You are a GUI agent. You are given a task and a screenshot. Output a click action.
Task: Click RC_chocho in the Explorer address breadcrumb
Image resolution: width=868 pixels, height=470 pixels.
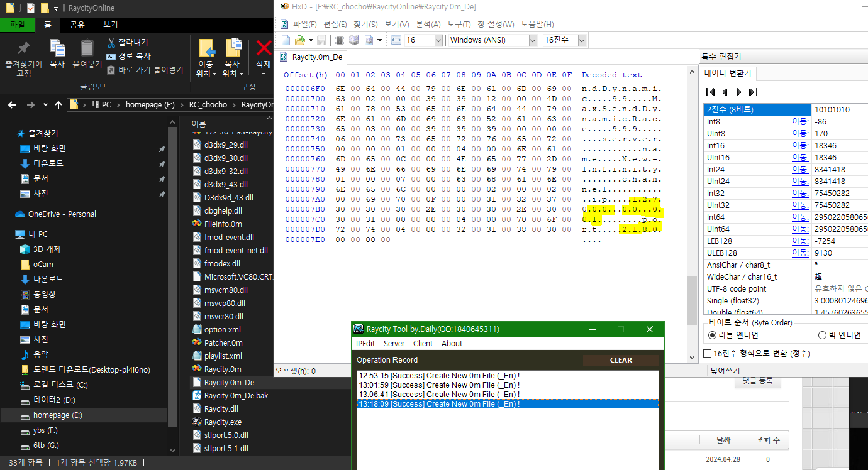[x=208, y=105]
